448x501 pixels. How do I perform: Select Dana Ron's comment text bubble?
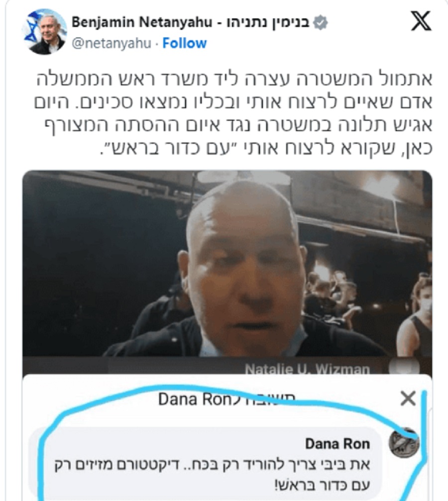(205, 463)
